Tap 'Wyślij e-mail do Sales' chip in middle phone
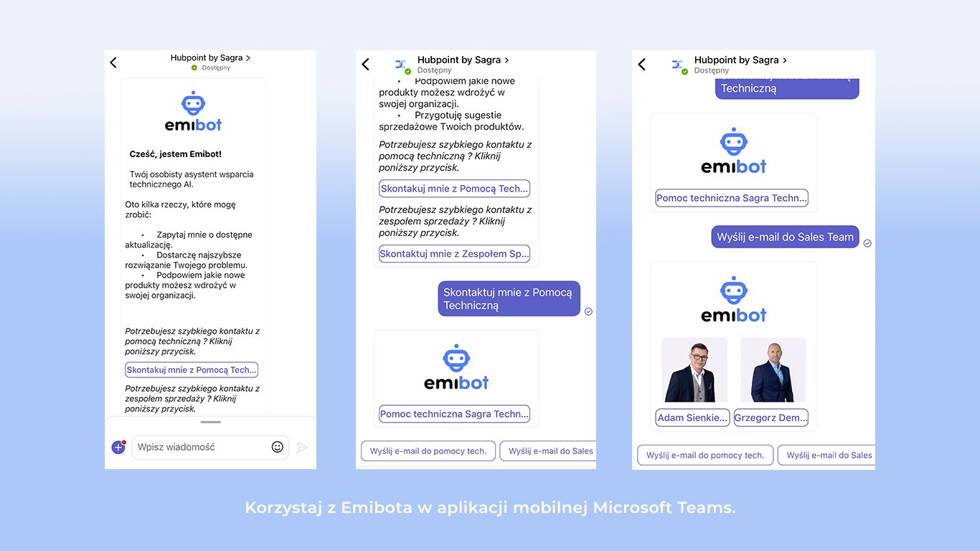980x551 pixels. 548,451
